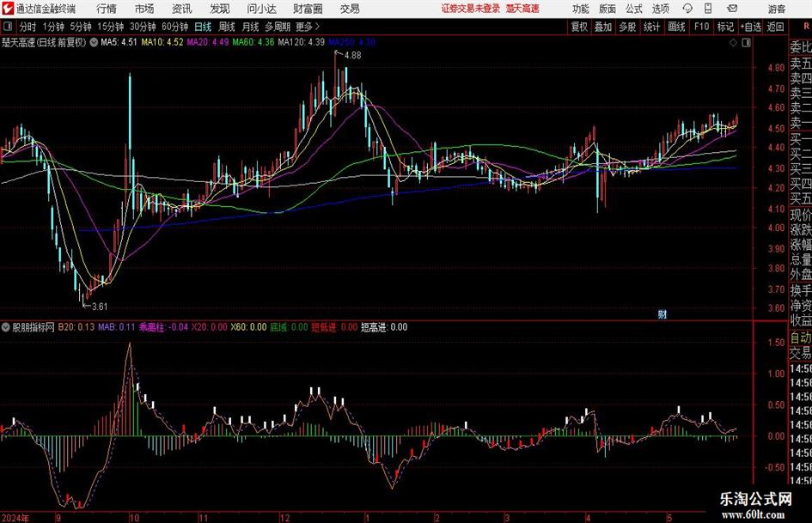The image size is (812, 523).
Task: Add stock via +自选 button
Action: (x=751, y=27)
